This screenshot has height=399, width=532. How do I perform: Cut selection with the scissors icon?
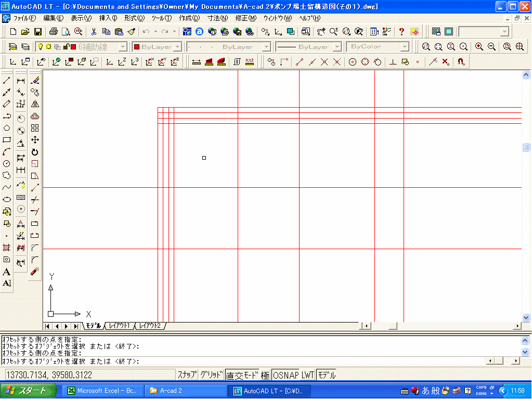(94, 32)
